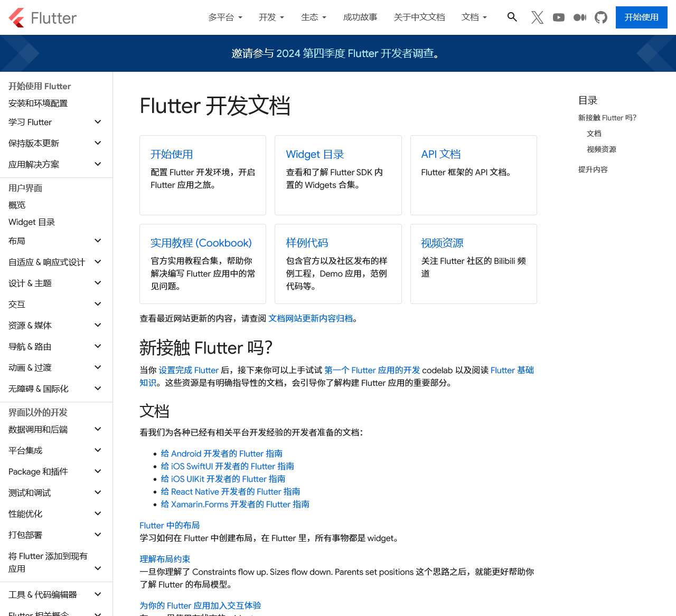The height and width of the screenshot is (616, 676).
Task: Jump to 视频资源 in the table of contents
Action: pos(602,149)
